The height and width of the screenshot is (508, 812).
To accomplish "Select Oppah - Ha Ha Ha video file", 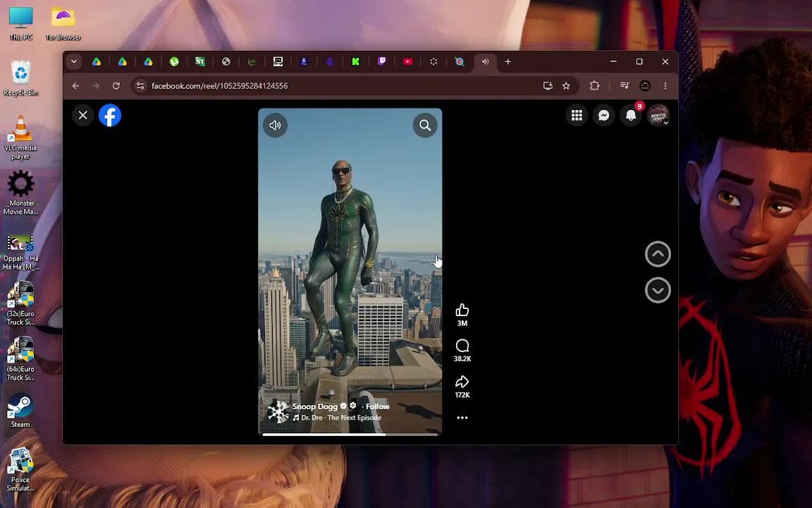I will click(20, 253).
